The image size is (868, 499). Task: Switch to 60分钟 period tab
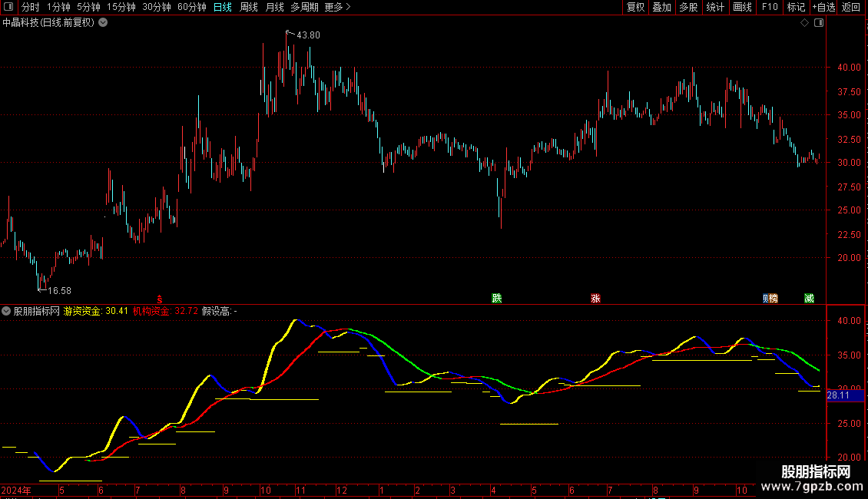tap(191, 8)
